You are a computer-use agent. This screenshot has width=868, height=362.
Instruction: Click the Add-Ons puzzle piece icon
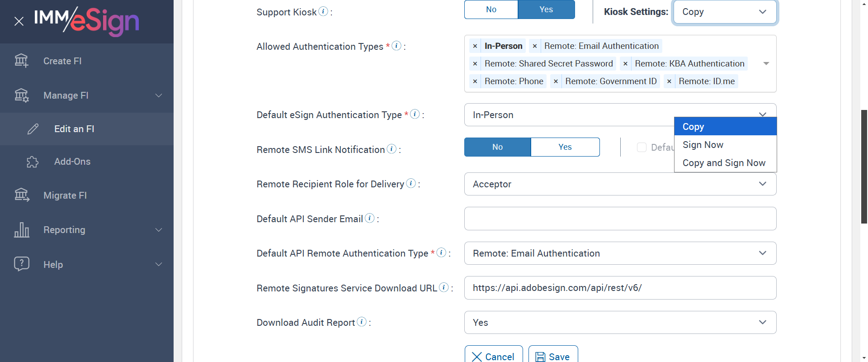33,162
